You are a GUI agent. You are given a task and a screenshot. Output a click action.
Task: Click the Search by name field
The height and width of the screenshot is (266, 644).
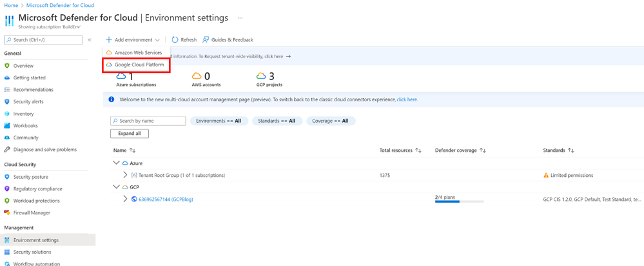click(x=148, y=121)
